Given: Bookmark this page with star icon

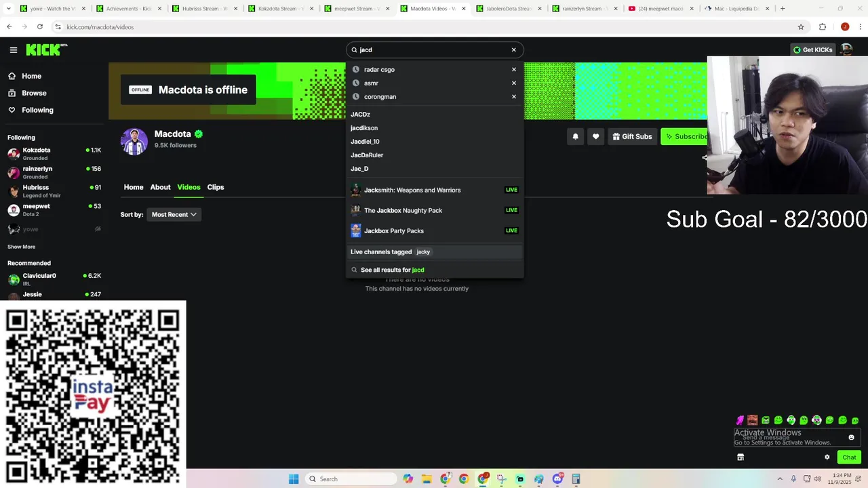Looking at the screenshot, I should (x=801, y=27).
